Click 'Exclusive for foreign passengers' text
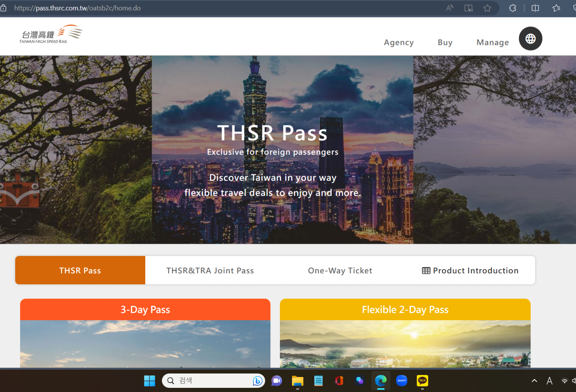Screen dimensions: 576x392 tap(273, 152)
